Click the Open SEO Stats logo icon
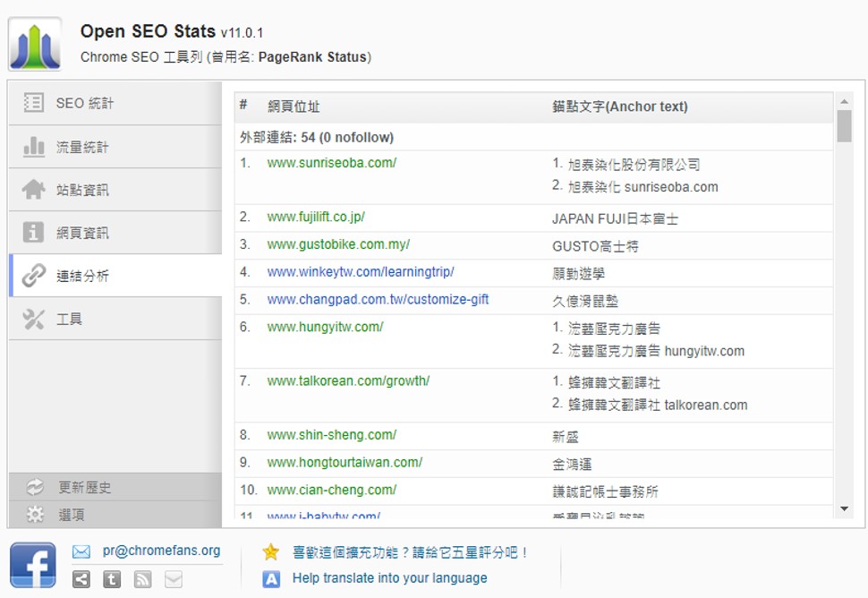Viewport: 868px width, 598px height. (x=35, y=44)
